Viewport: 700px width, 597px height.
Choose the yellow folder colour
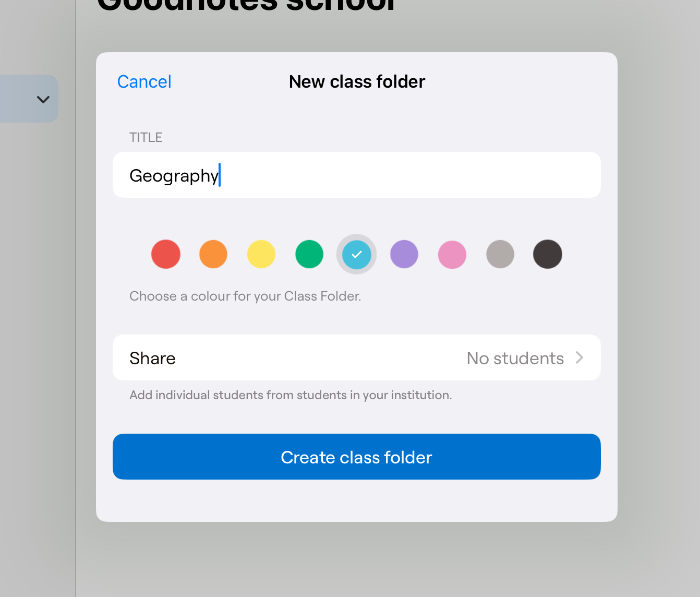[261, 254]
